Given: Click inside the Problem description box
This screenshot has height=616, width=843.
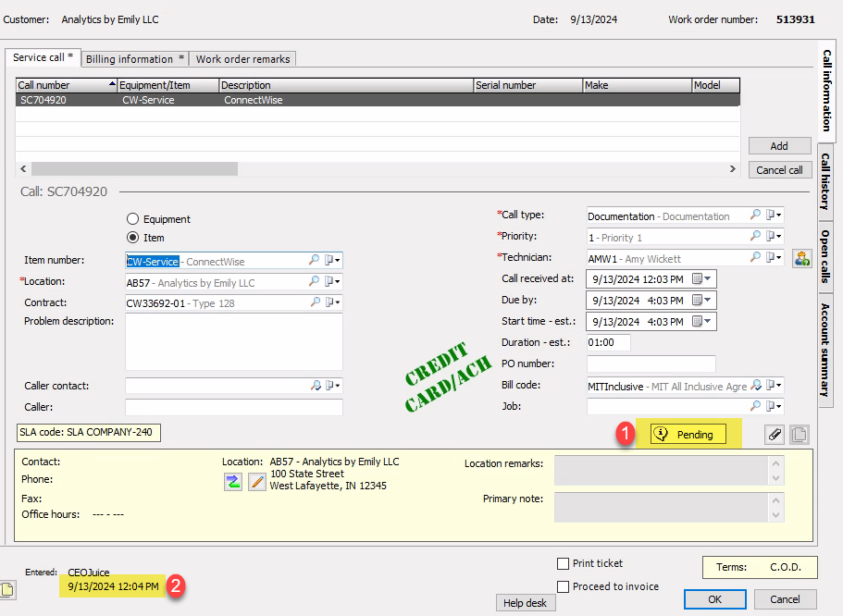Looking at the screenshot, I should click(234, 342).
